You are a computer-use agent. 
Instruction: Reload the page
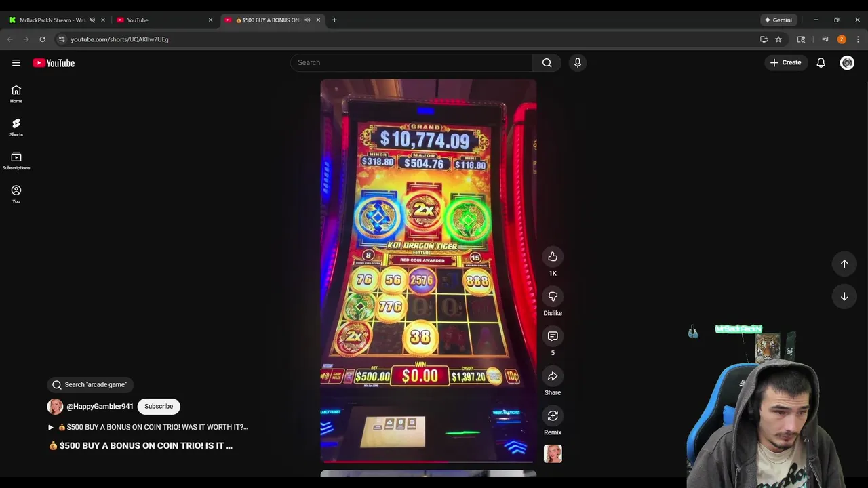pos(42,39)
